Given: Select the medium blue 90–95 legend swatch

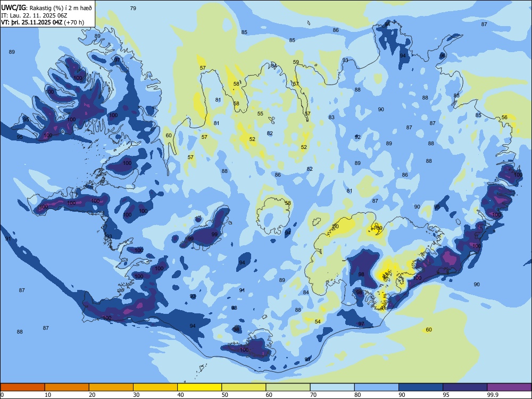Looking at the screenshot, I should (421, 387).
